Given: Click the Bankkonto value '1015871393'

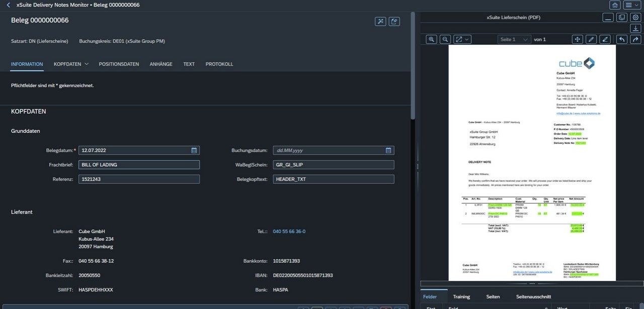Looking at the screenshot, I should tap(286, 261).
